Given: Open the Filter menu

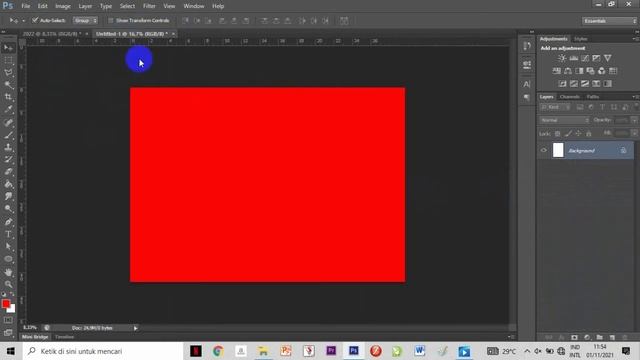Looking at the screenshot, I should point(149,6).
